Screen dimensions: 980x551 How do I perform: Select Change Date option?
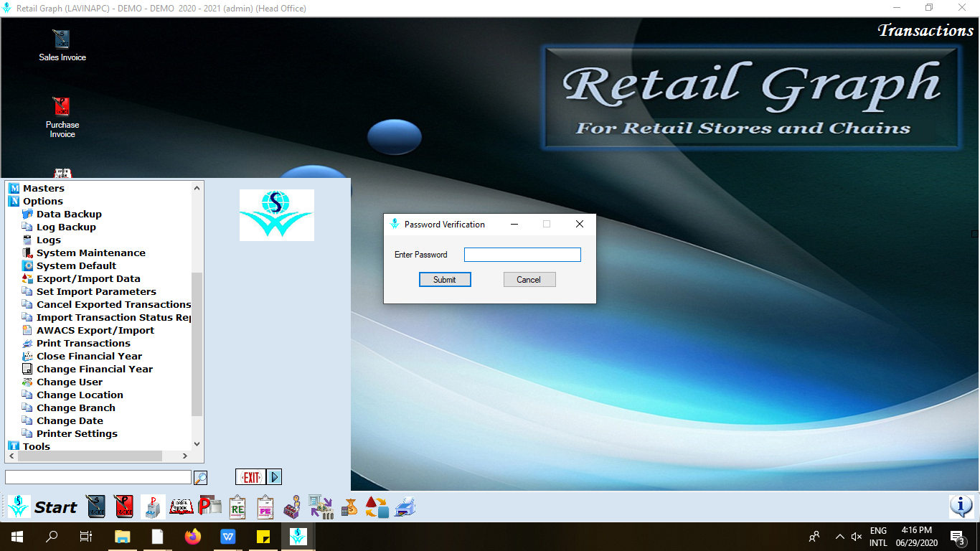[70, 420]
